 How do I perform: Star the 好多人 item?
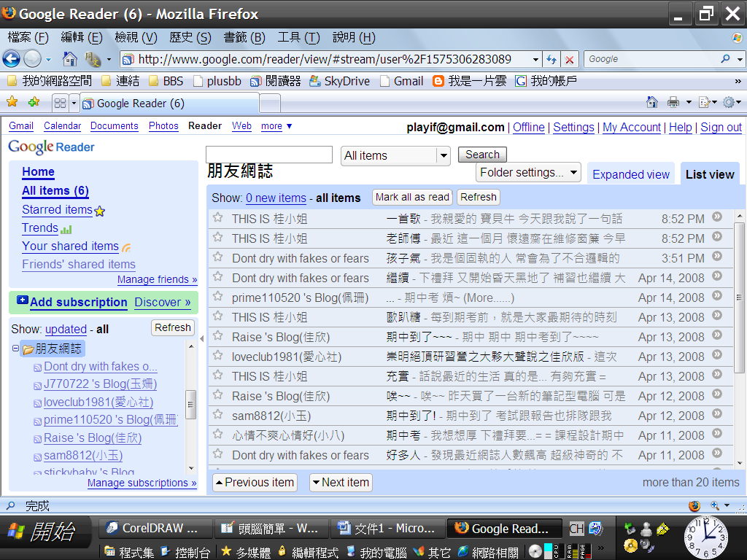[x=217, y=454]
